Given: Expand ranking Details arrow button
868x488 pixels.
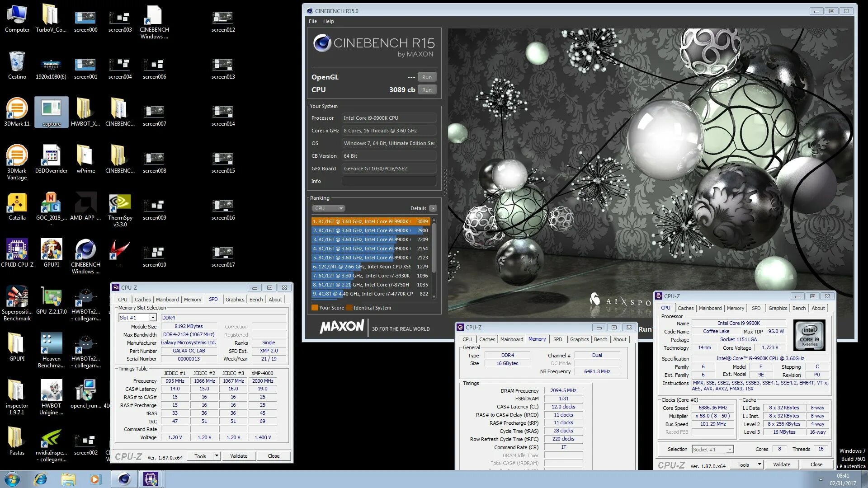Looking at the screenshot, I should point(433,208).
